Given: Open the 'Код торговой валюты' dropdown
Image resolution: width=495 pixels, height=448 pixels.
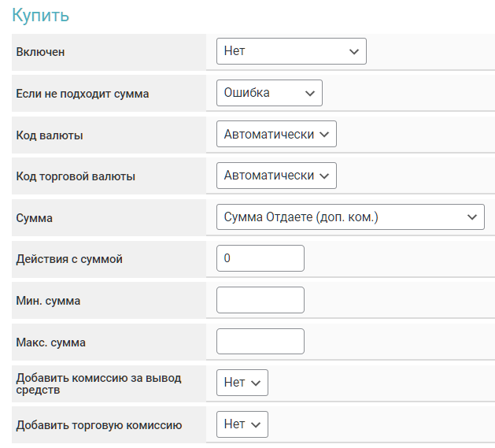Looking at the screenshot, I should (x=276, y=176).
